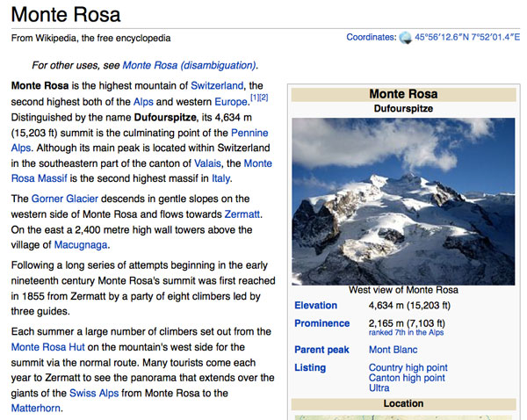Viewport: 527px width, 420px height.
Task: Open the Pennine Alps link
Action: point(249,133)
